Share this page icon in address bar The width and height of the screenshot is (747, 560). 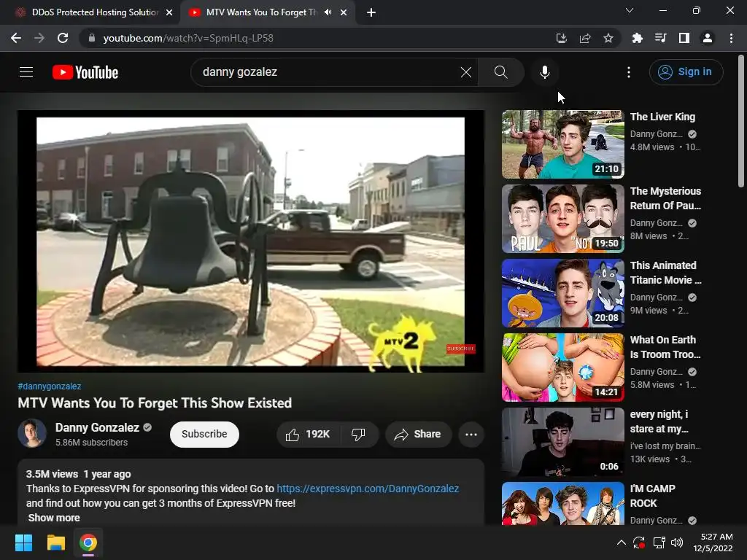[585, 38]
